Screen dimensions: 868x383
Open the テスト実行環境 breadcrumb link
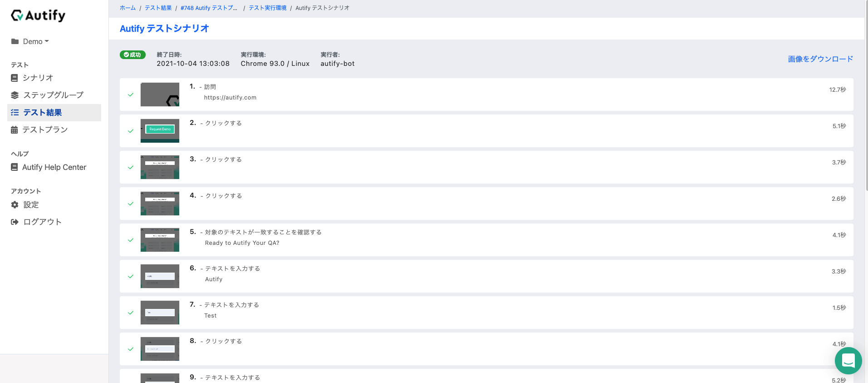(268, 8)
